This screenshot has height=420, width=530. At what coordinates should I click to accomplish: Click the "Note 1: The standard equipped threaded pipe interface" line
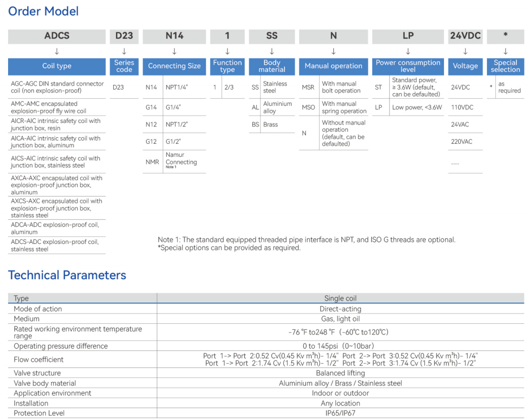pos(306,240)
